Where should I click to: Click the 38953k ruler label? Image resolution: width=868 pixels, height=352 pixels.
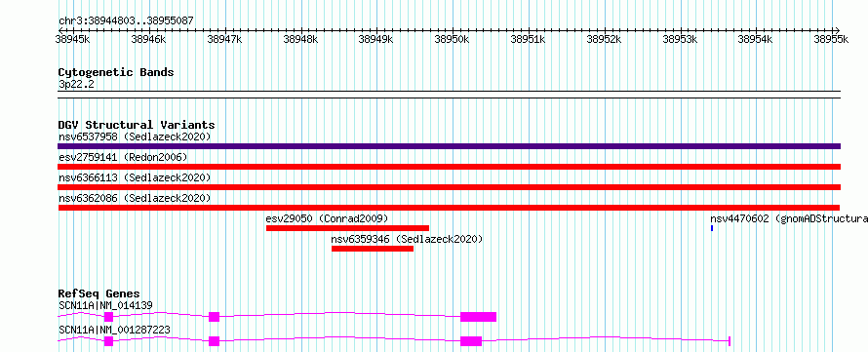pyautogui.click(x=679, y=39)
